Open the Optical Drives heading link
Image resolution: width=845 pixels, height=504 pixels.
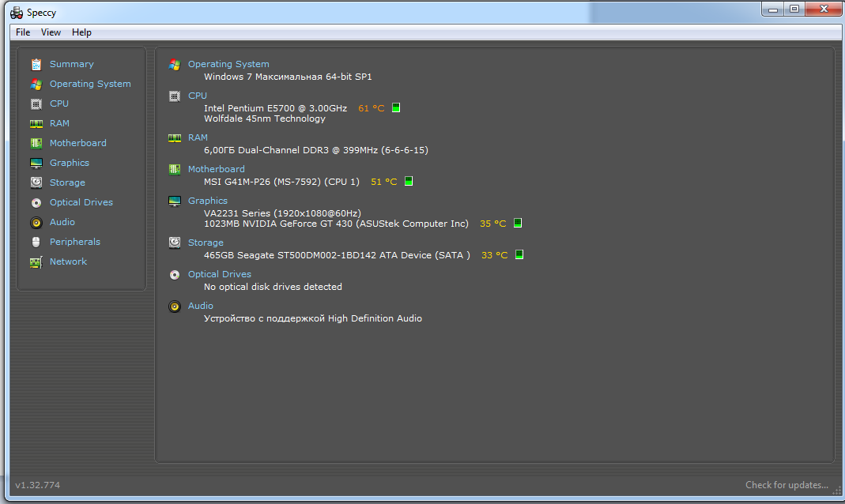coord(219,274)
